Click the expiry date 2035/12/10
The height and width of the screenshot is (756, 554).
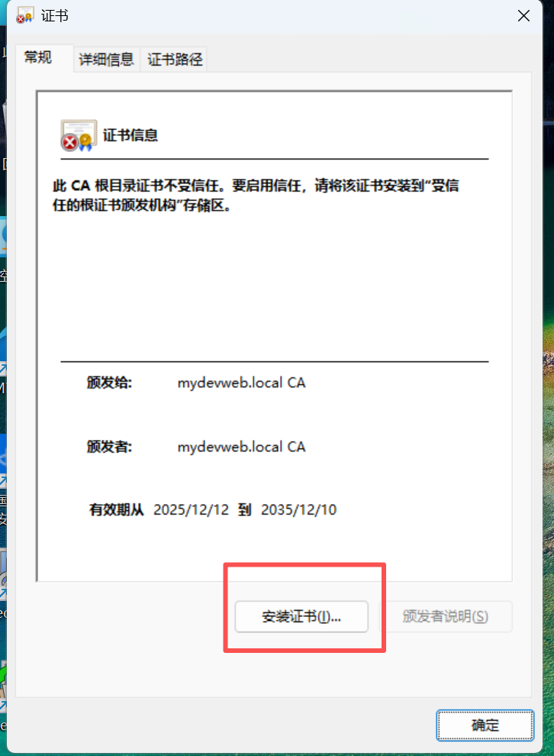tap(298, 509)
